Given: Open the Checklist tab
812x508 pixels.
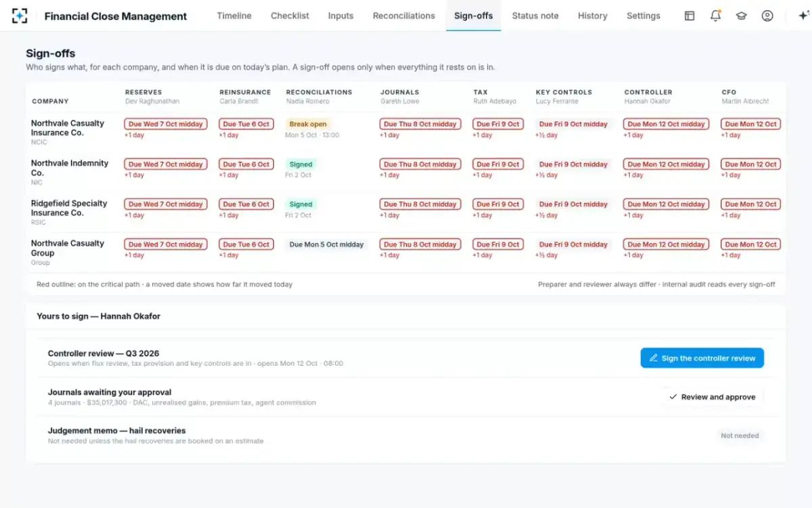Looking at the screenshot, I should tap(290, 16).
